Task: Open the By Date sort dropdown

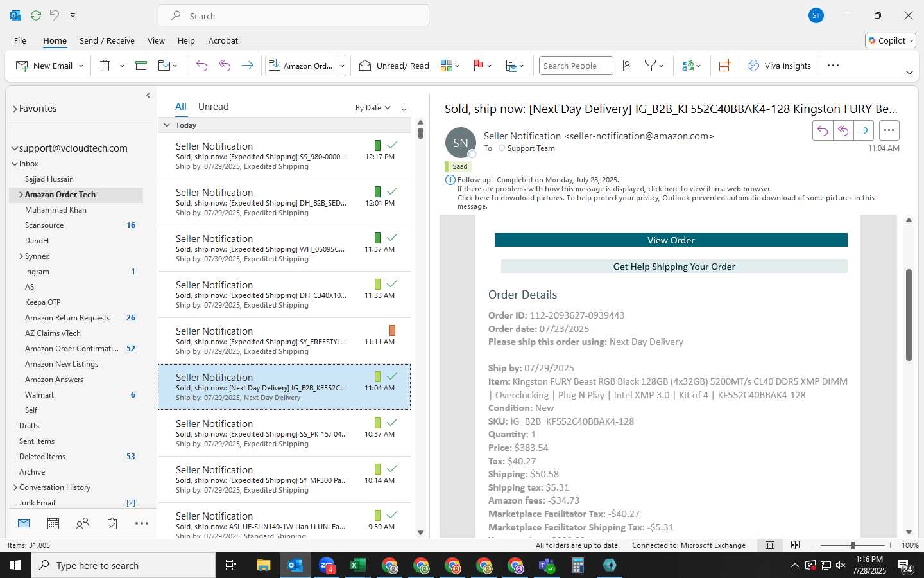Action: (x=373, y=108)
